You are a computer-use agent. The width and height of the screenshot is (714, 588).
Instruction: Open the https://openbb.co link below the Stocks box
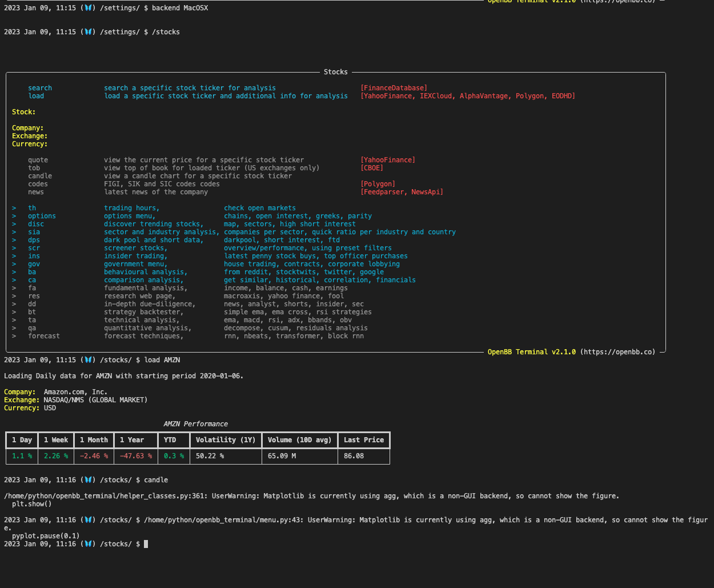619,352
